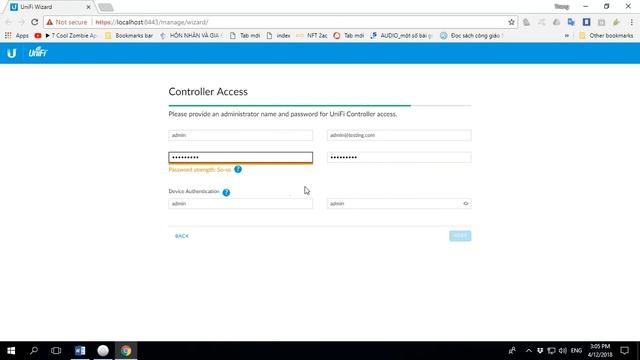Screen dimensions: 640x360
Task: Open taskbar clock and date
Action: (600, 351)
